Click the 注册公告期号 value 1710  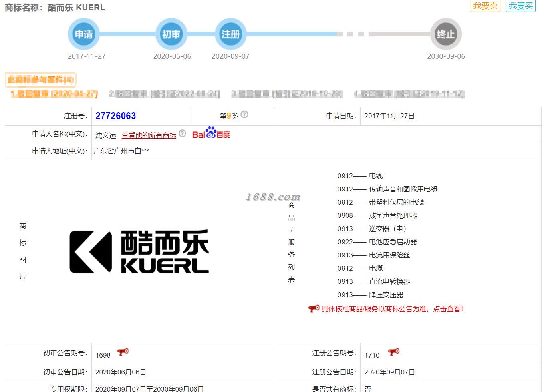(x=372, y=355)
